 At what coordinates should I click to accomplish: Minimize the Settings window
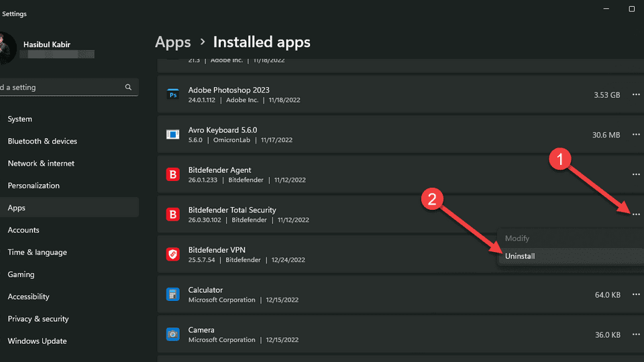coord(606,9)
